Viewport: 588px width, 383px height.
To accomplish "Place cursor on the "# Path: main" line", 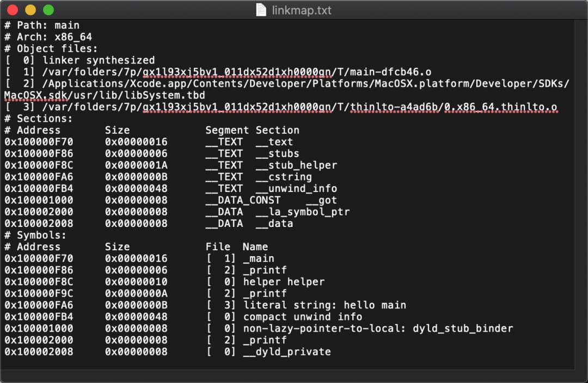I will 42,26.
